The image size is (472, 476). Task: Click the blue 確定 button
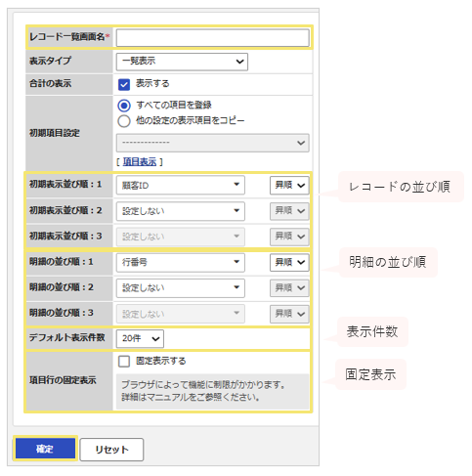(x=45, y=449)
